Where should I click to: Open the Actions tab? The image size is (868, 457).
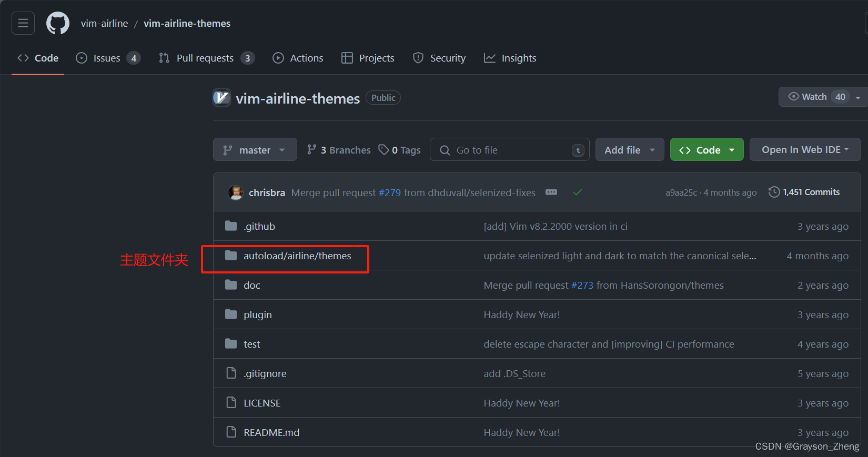298,58
